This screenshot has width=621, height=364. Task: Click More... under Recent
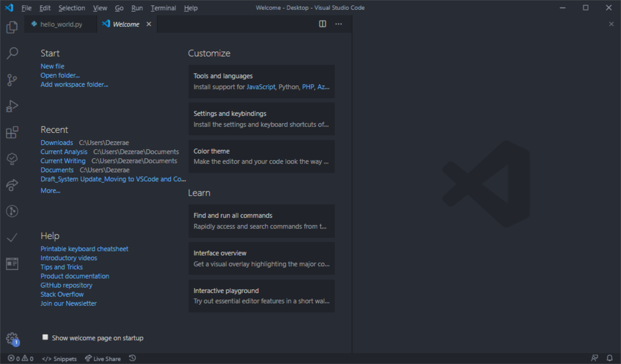point(50,191)
